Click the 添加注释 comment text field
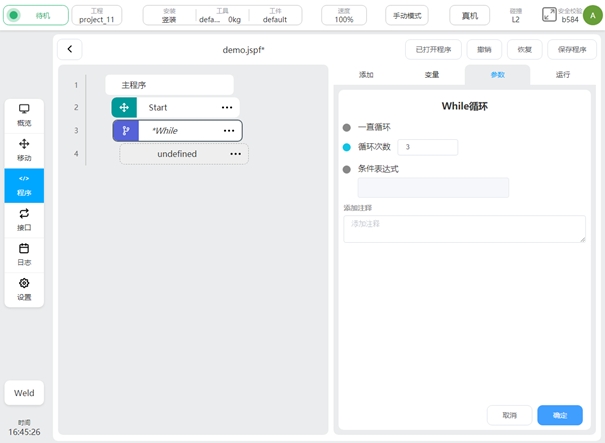 464,229
